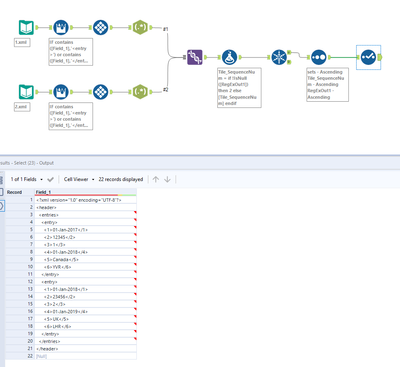400x367 pixels.
Task: Click the checkmark icon beside 1 of 1 Fields
Action: (50, 179)
